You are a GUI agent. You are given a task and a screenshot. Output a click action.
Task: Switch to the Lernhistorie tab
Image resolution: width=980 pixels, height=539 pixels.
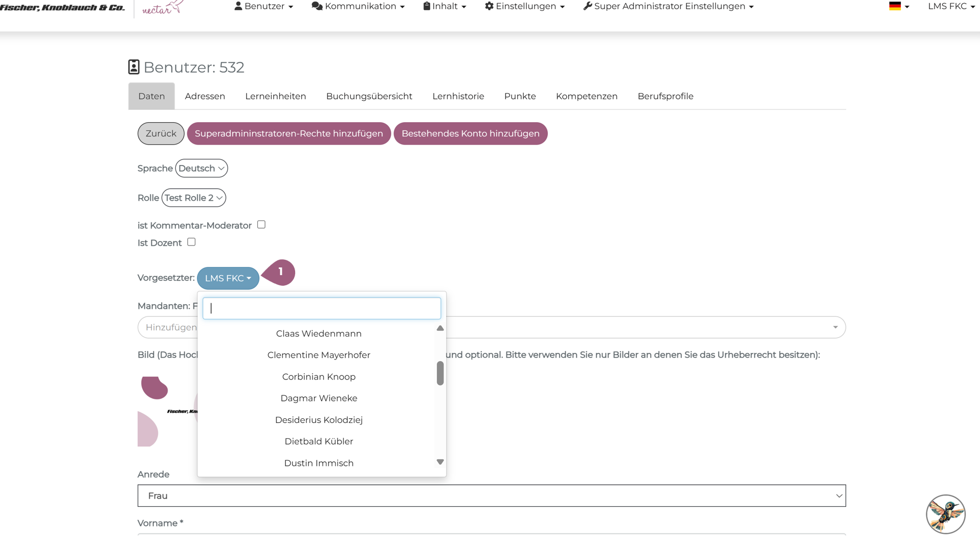click(x=458, y=96)
